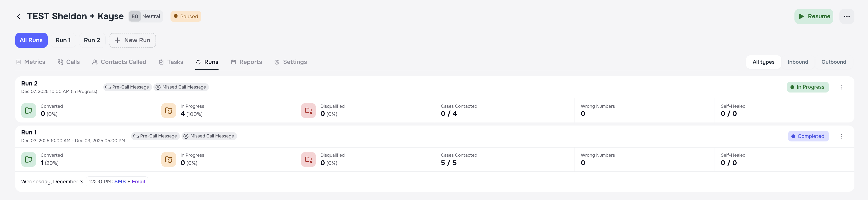Image resolution: width=868 pixels, height=200 pixels.
Task: Open the kebab menu for Run 1
Action: coord(842,136)
